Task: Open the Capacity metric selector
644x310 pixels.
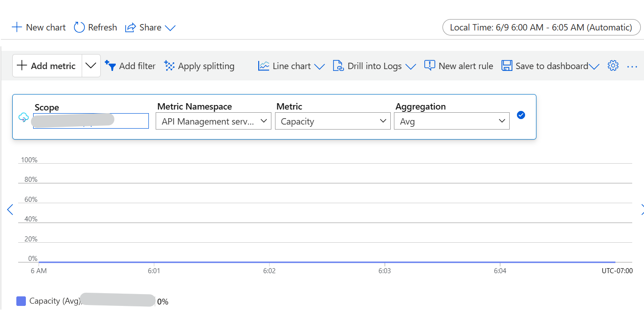Action: 333,121
